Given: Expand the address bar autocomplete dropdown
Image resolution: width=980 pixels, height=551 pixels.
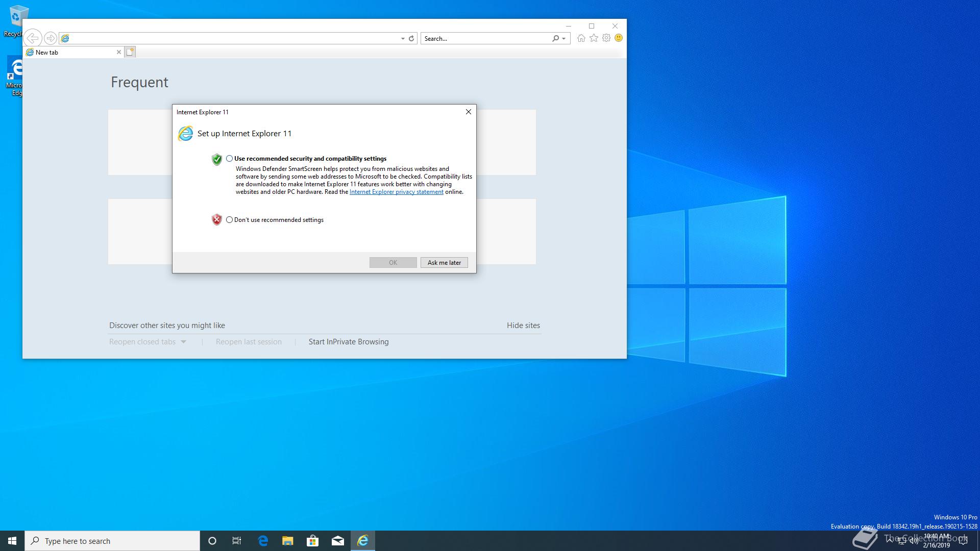Looking at the screenshot, I should [x=403, y=39].
